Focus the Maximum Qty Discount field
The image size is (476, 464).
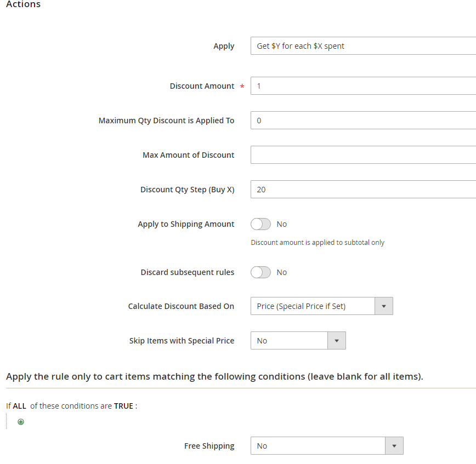(362, 121)
